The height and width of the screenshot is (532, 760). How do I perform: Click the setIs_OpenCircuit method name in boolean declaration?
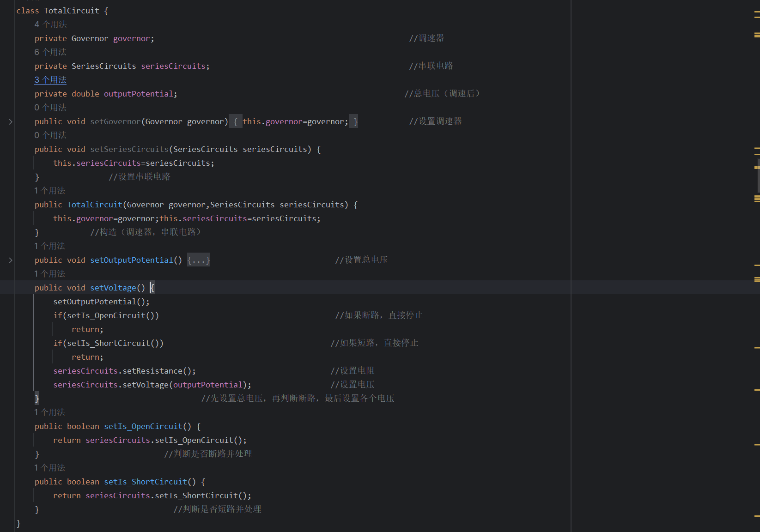point(143,426)
